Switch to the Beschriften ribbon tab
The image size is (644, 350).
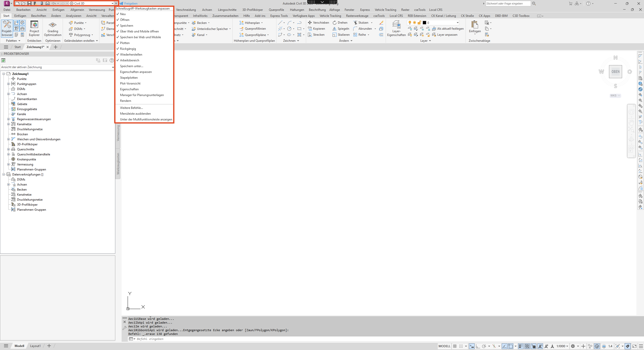click(39, 16)
